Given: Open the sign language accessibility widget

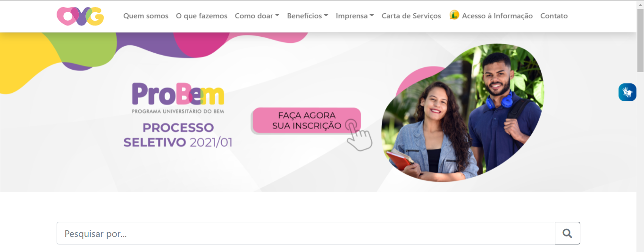Looking at the screenshot, I should (x=627, y=92).
